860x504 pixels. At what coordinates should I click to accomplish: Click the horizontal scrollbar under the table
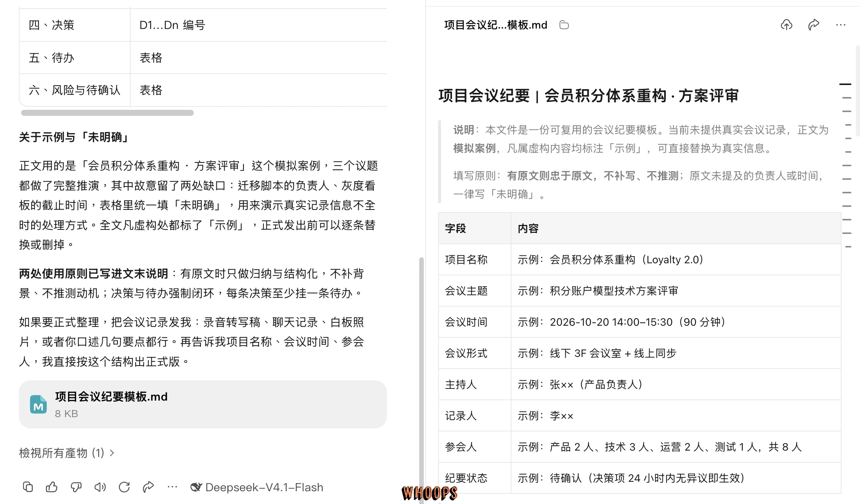click(107, 113)
